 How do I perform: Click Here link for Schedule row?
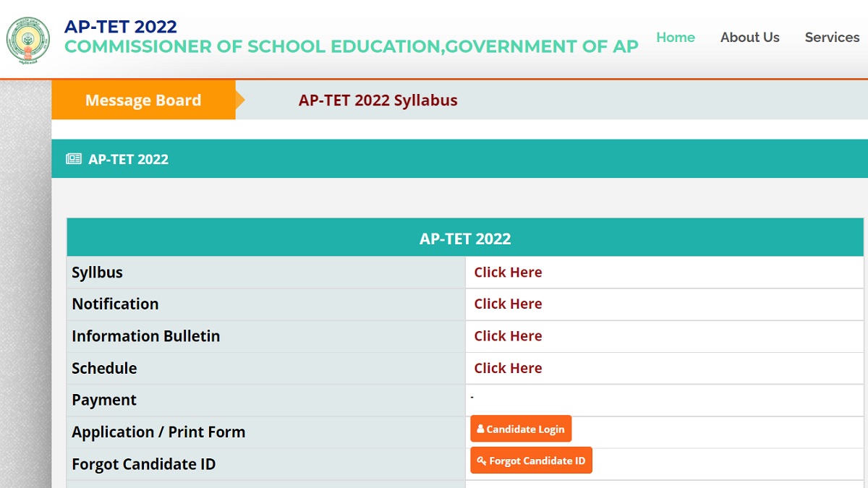[x=508, y=368]
